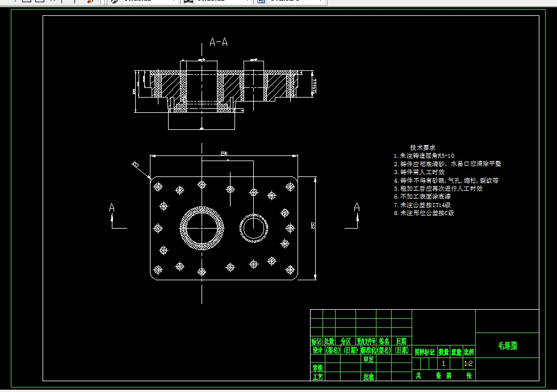This screenshot has height=392, width=557.
Task: Click note 6. 不加工表面涂底漆
Action: (x=422, y=196)
